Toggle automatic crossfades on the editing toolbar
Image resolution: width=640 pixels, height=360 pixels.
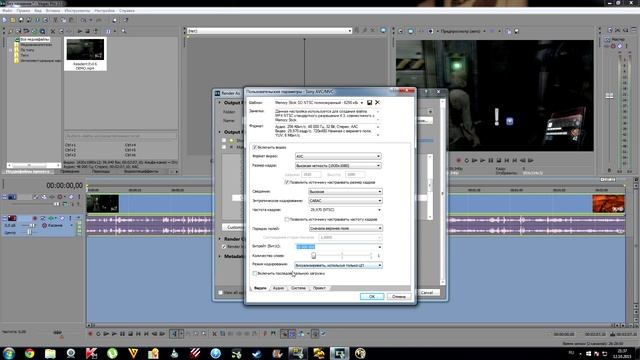pyautogui.click(x=292, y=334)
